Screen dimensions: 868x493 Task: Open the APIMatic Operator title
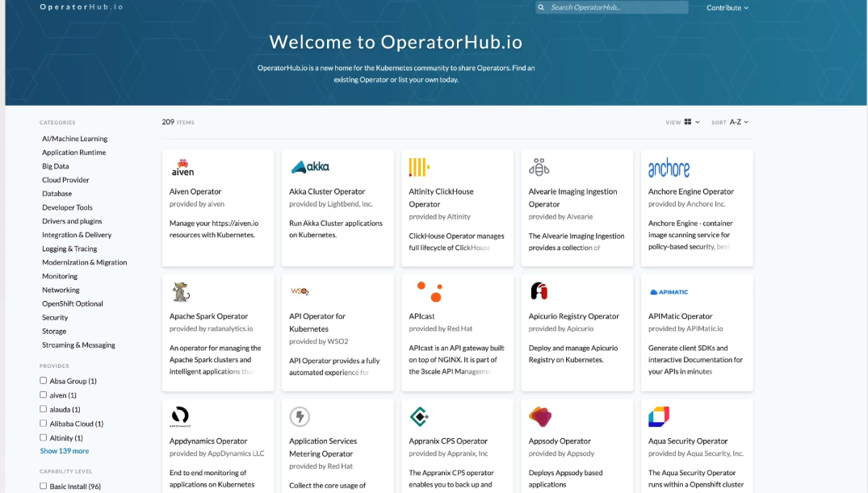click(681, 316)
